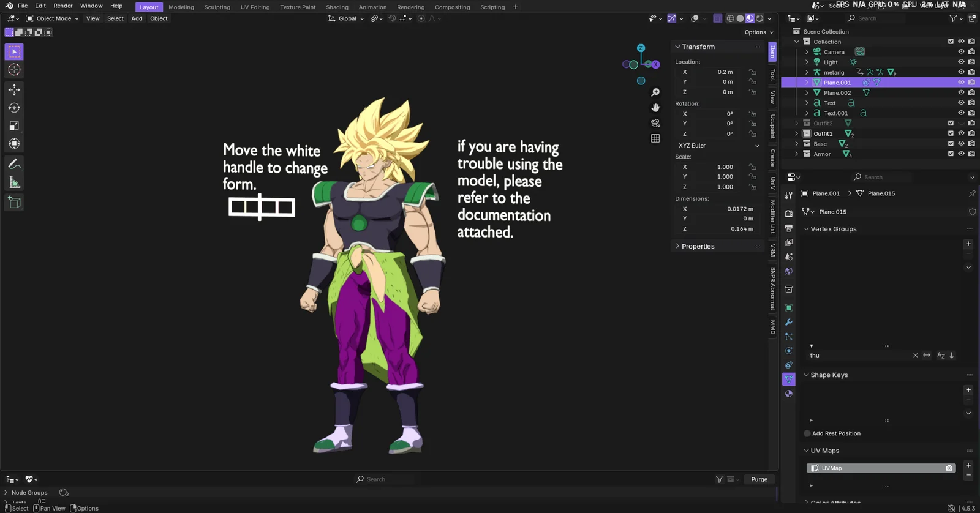Screen dimensions: 980x513
Task: Select wireframe viewport shading
Action: click(x=730, y=18)
